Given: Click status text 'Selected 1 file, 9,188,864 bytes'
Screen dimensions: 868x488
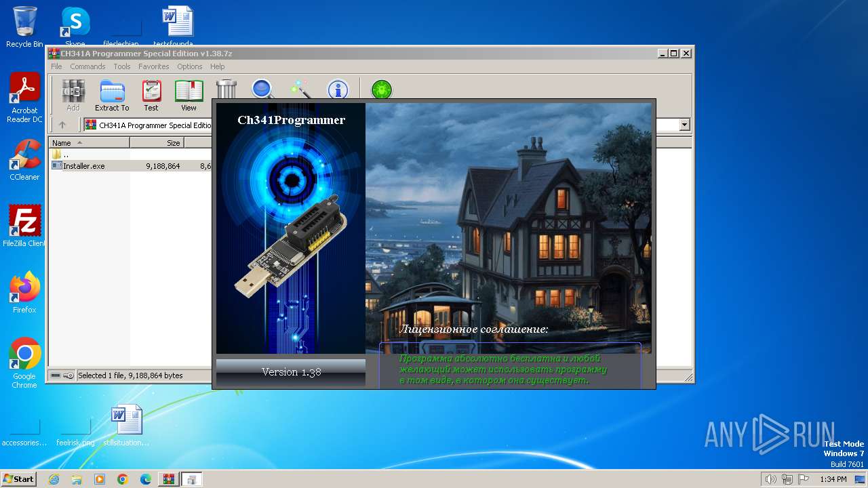Looking at the screenshot, I should [130, 375].
